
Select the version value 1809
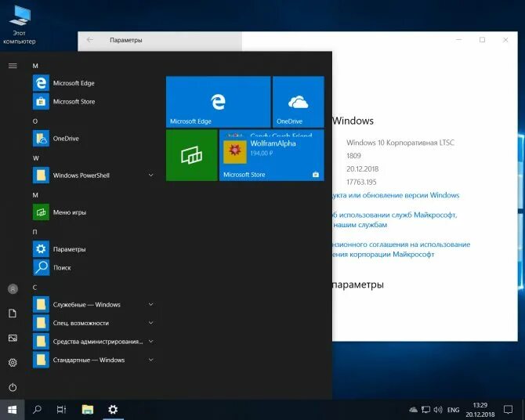[x=353, y=156]
